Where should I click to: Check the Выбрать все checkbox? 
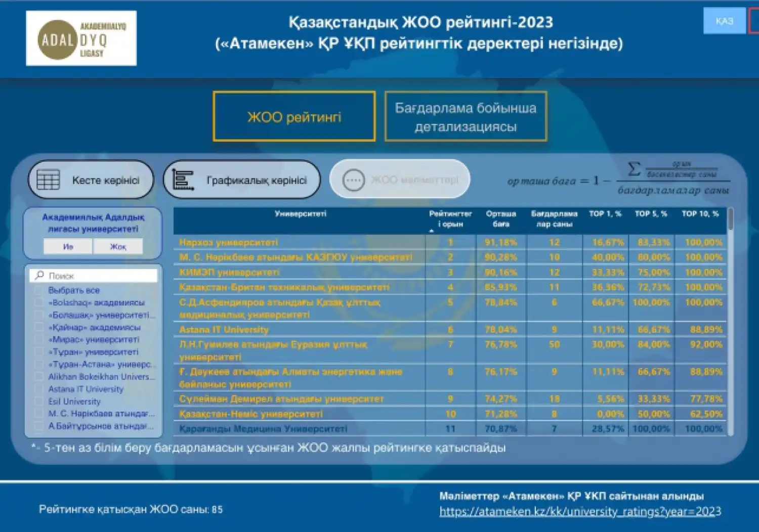[x=38, y=290]
